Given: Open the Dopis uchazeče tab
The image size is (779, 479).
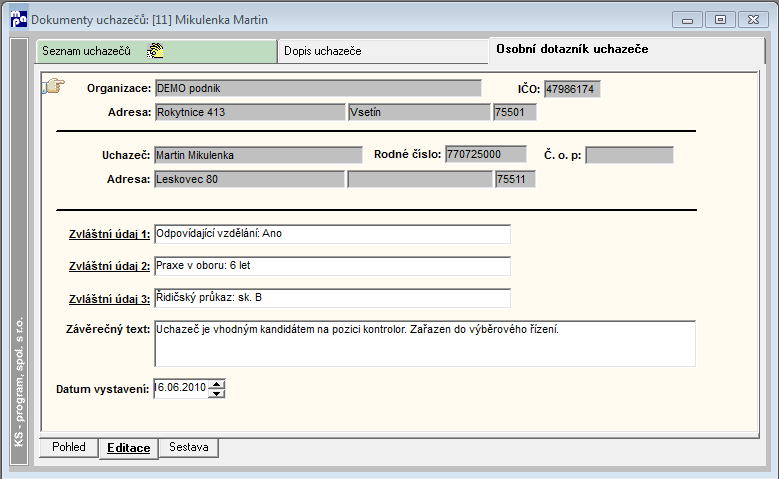Looking at the screenshot, I should tap(383, 51).
